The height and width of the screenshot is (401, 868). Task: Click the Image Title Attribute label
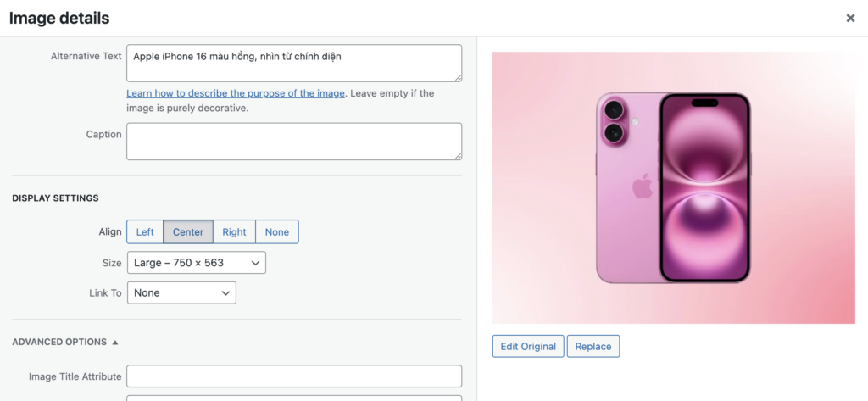click(x=75, y=376)
